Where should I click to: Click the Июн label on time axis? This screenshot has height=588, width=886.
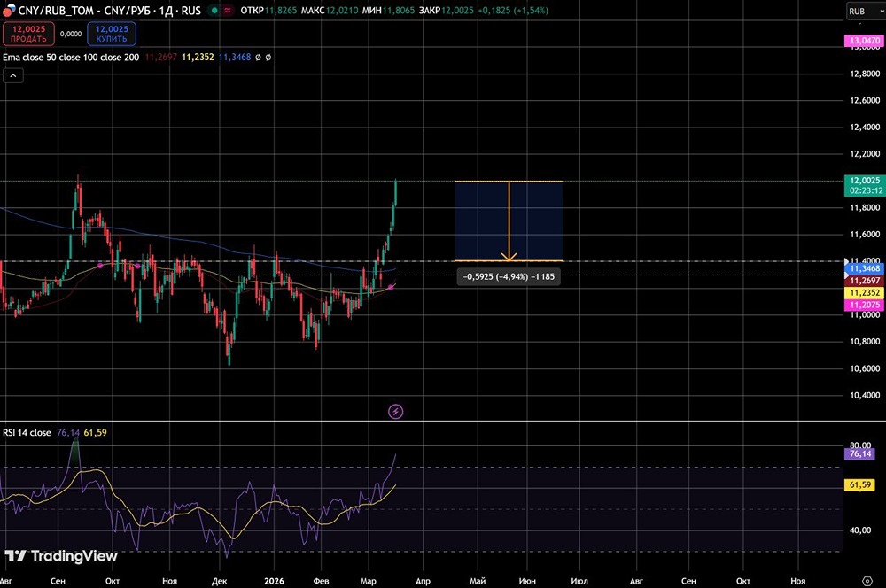click(527, 581)
